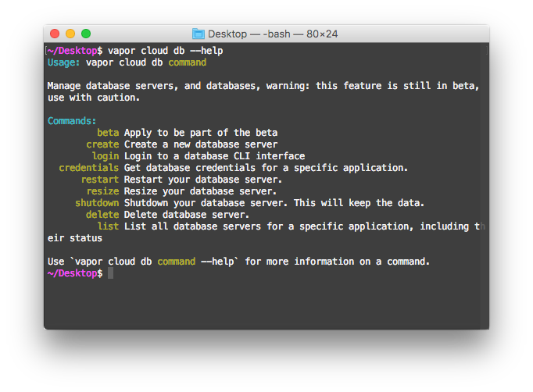Image resolution: width=533 pixels, height=392 pixels.
Task: Click the window title 'Desktop — -bash — 80×24'
Action: coord(273,34)
